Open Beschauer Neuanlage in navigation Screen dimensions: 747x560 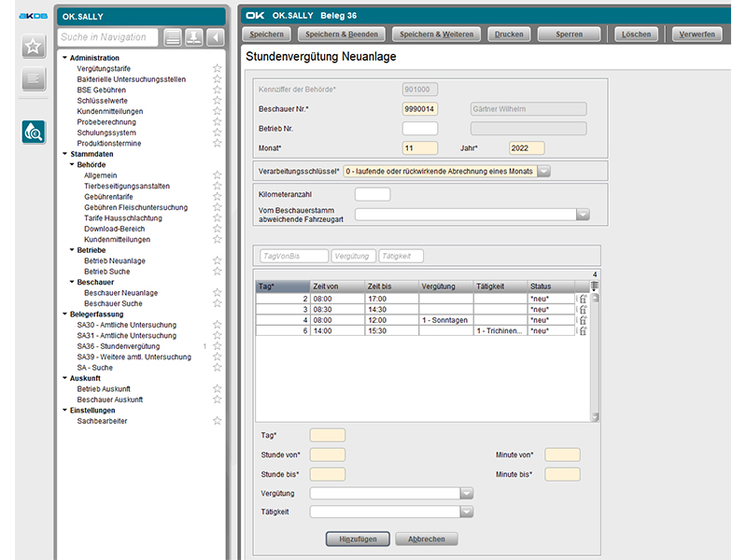pos(120,293)
